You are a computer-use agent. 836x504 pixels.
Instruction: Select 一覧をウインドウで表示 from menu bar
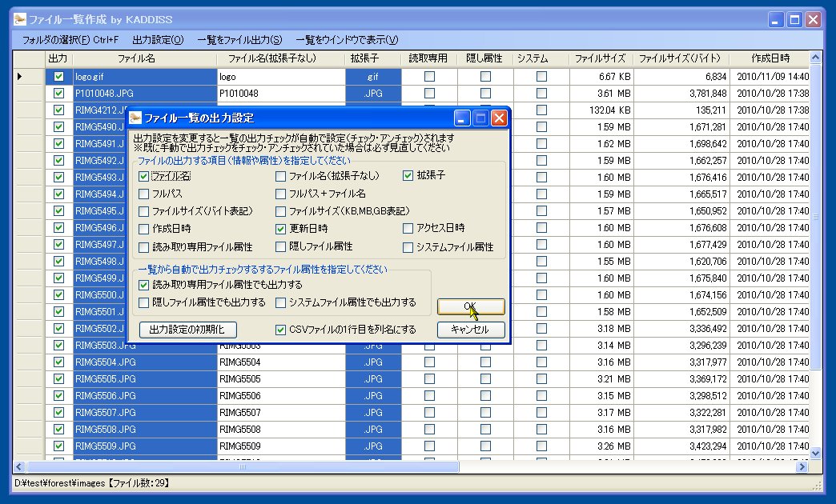tap(348, 38)
